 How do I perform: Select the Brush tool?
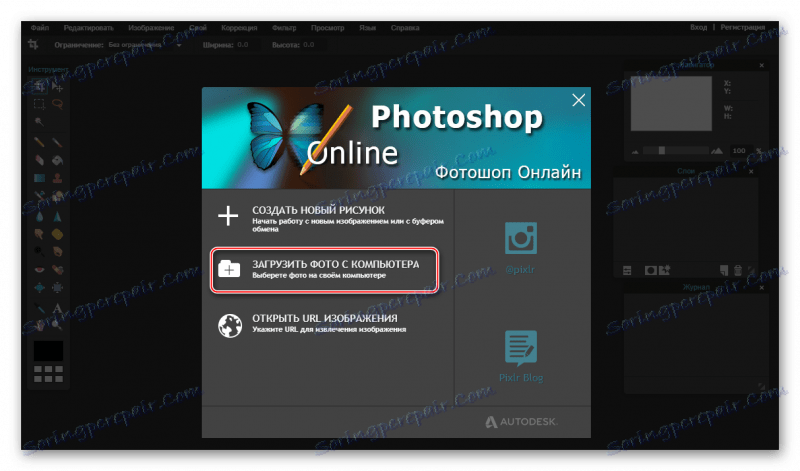[57, 142]
